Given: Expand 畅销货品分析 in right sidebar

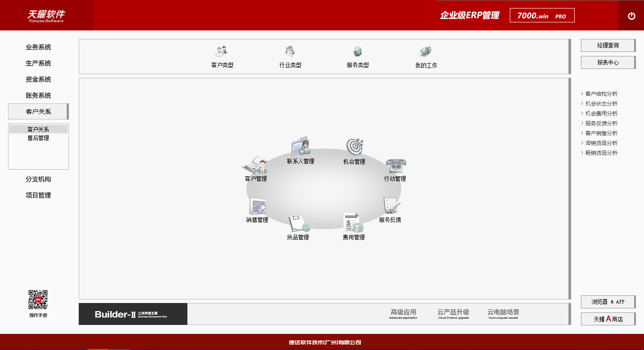Looking at the screenshot, I should pyautogui.click(x=601, y=153).
